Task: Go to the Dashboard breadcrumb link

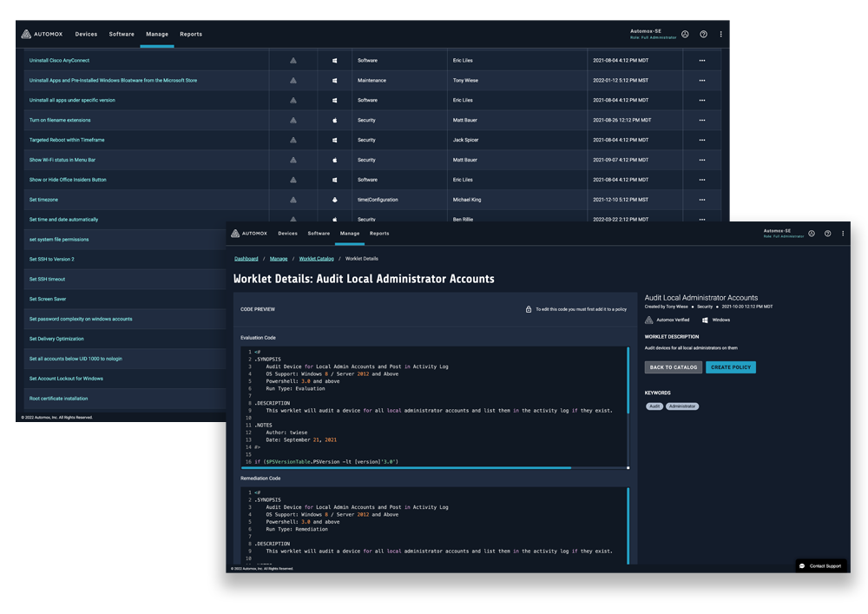Action: (x=247, y=259)
